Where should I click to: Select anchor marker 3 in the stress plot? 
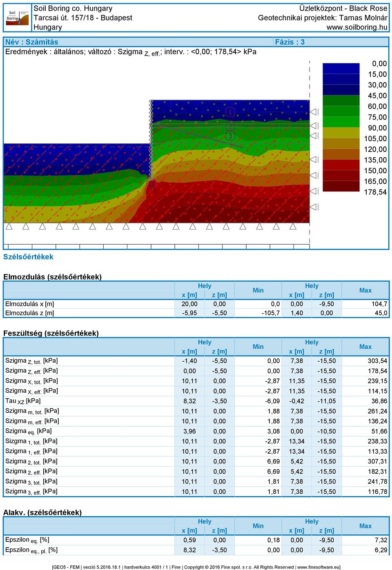230,136
